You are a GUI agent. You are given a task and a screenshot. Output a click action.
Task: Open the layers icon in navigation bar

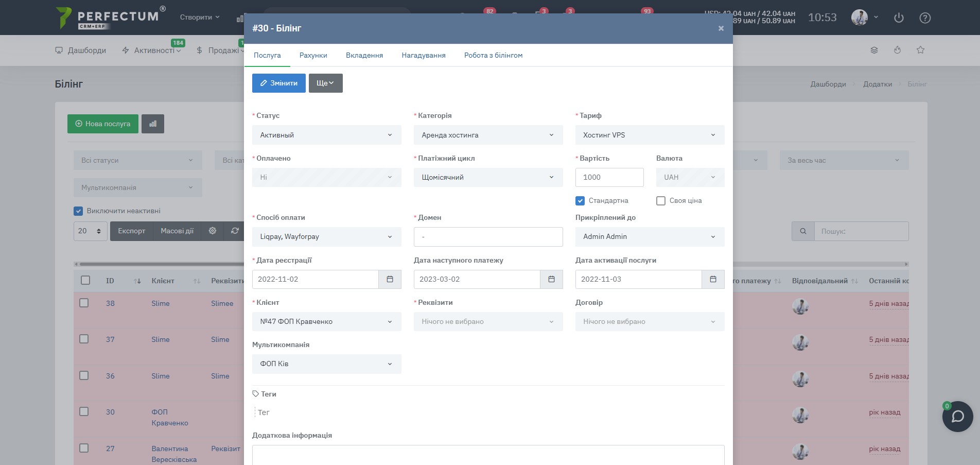(874, 50)
